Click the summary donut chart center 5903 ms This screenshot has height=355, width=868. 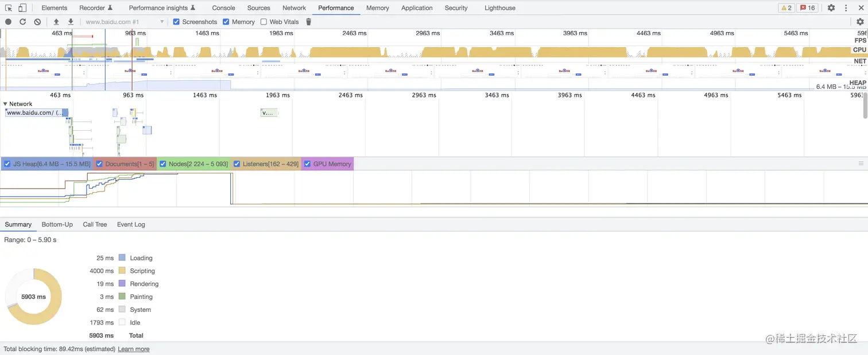[x=33, y=297]
